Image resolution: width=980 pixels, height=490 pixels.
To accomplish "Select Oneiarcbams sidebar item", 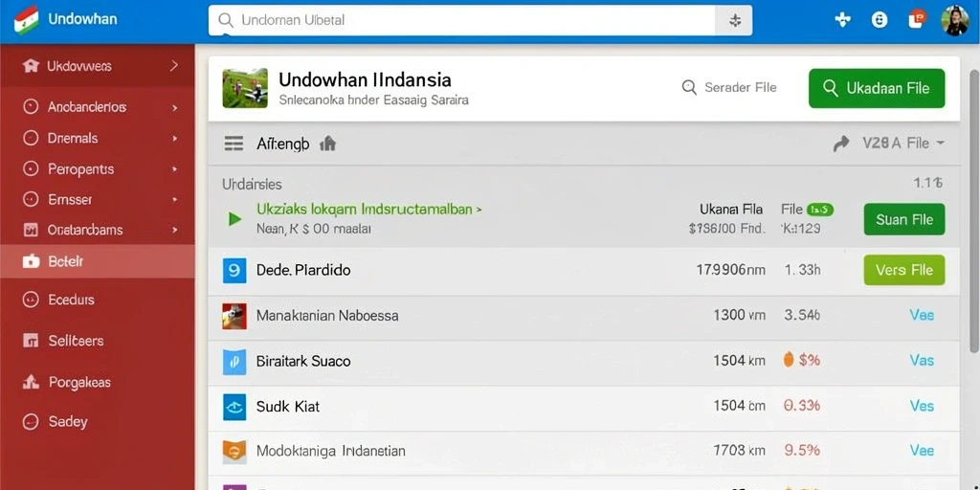I will click(x=98, y=230).
